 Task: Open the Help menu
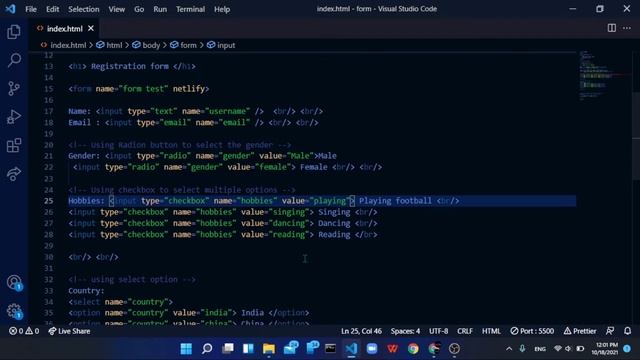point(222,9)
